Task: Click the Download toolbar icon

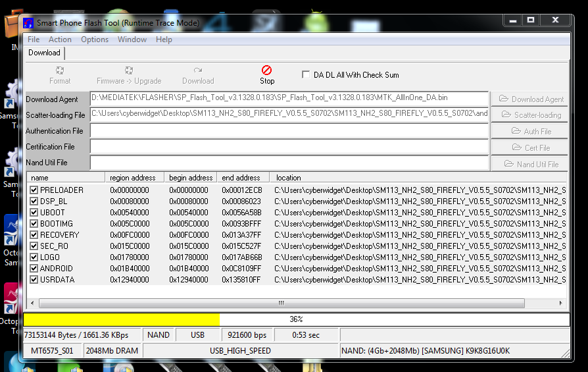Action: 197,70
